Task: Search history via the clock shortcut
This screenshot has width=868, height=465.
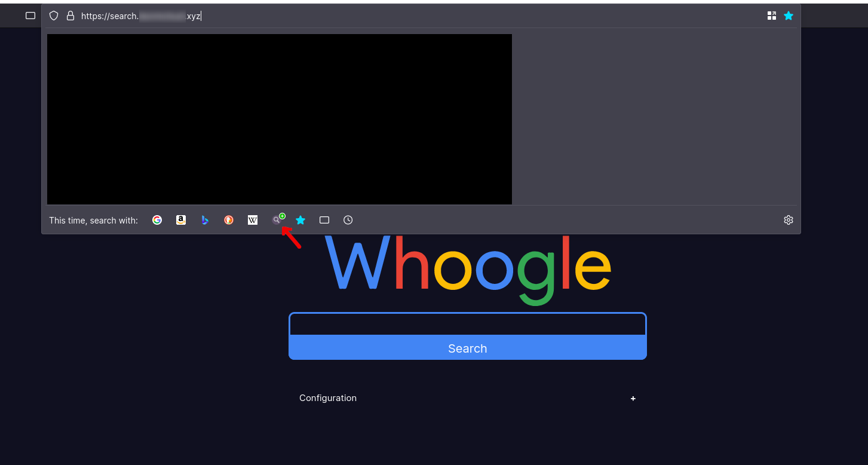Action: click(x=348, y=220)
